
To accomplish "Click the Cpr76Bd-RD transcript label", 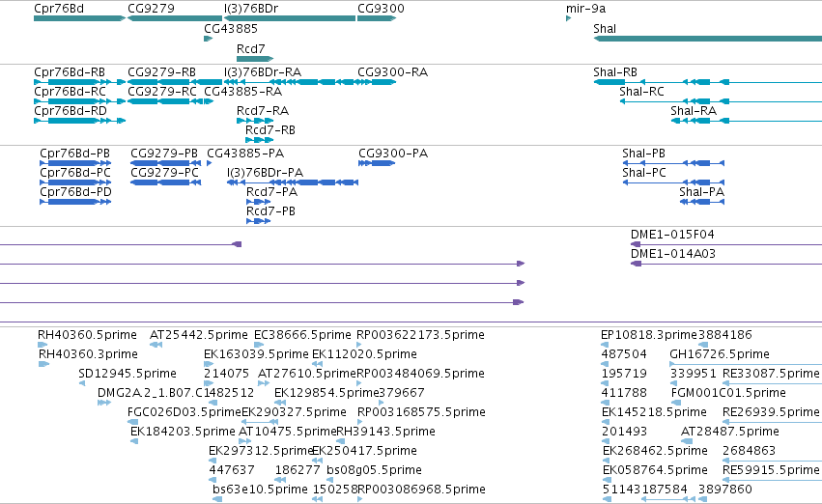I will point(71,110).
